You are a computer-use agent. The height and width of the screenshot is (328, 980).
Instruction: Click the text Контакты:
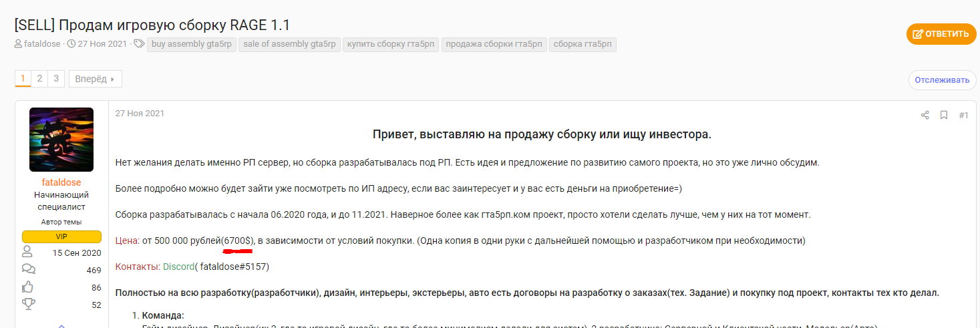(138, 267)
